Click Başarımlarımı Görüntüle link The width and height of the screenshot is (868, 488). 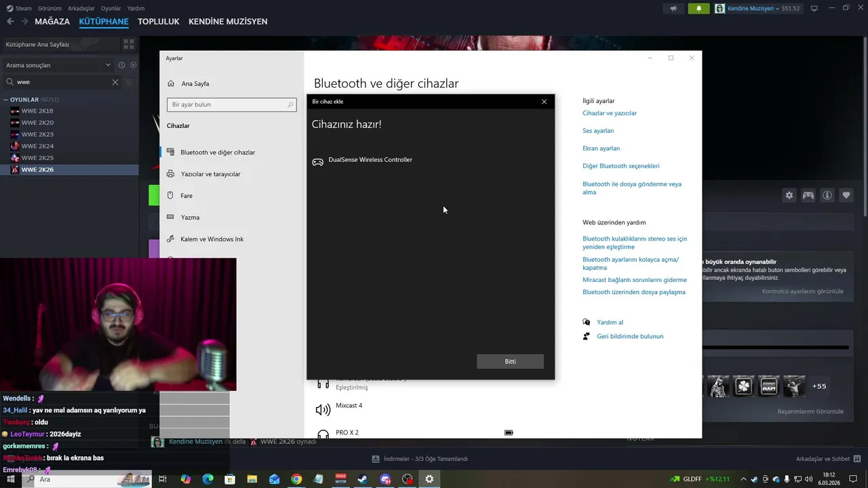(x=810, y=411)
